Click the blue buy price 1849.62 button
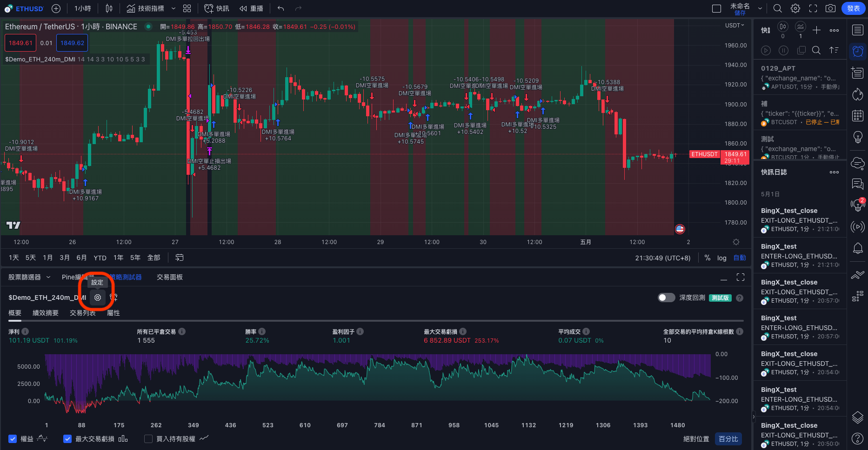Screen dimensions: 868x450 click(72, 43)
